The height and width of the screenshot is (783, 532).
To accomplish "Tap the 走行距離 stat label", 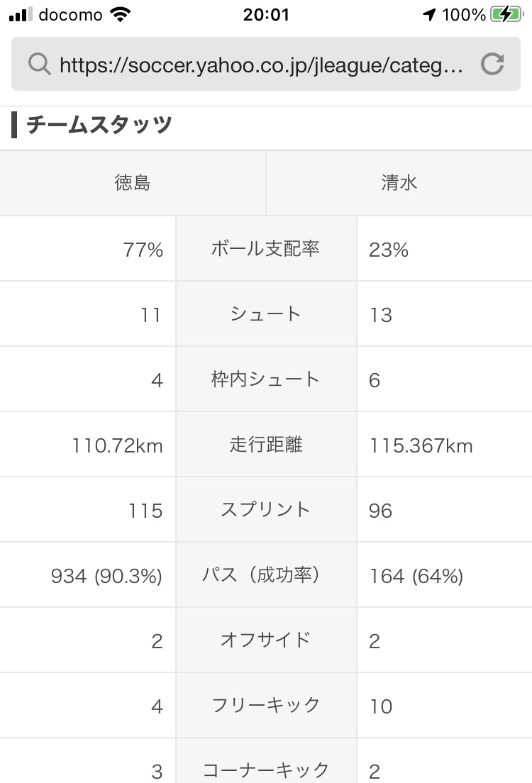I will [x=265, y=445].
